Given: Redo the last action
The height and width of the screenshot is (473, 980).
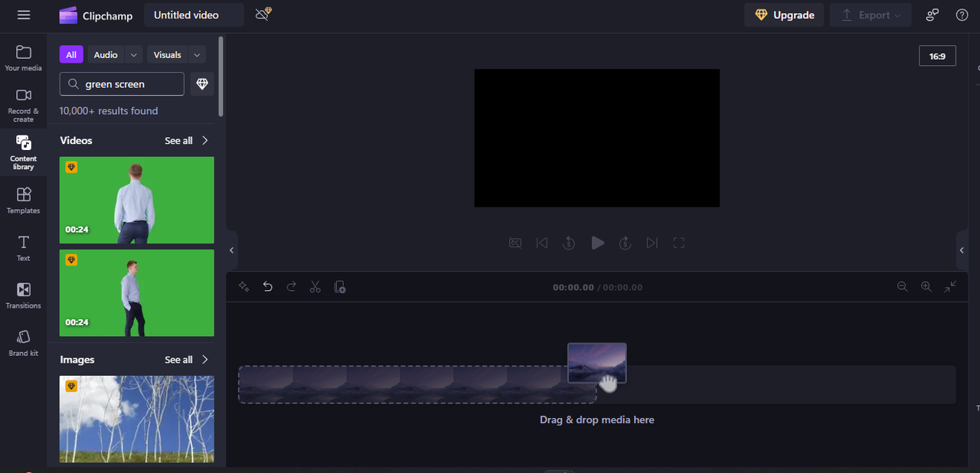Looking at the screenshot, I should tap(291, 287).
